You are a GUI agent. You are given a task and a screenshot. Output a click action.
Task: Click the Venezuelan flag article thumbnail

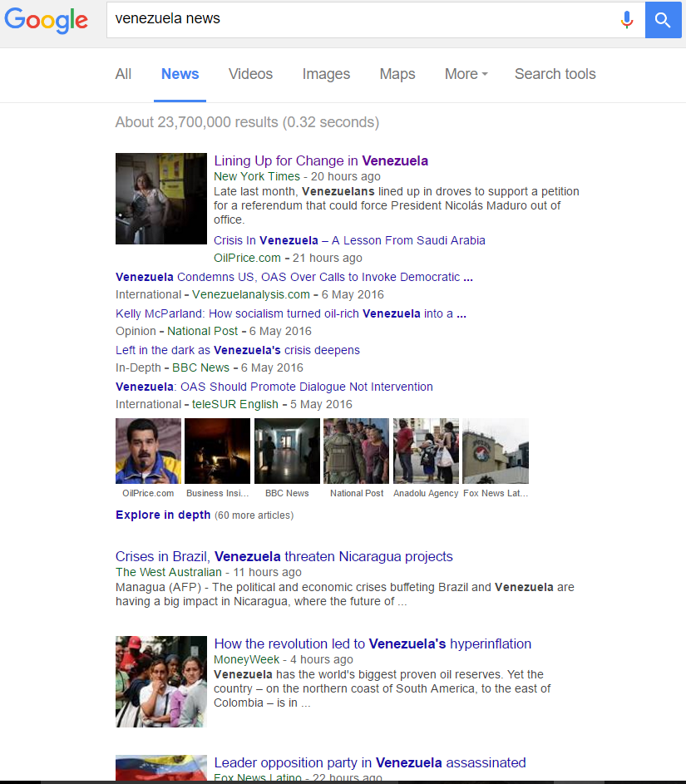pyautogui.click(x=161, y=767)
